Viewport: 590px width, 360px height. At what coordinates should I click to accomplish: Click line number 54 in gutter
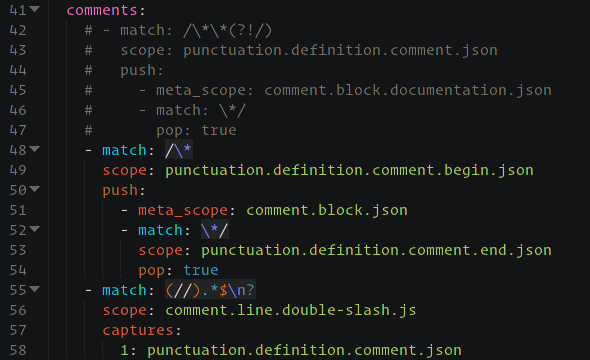[18, 270]
